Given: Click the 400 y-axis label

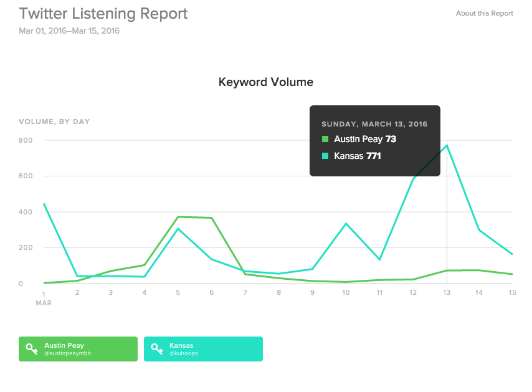Looking at the screenshot, I should point(26,212).
